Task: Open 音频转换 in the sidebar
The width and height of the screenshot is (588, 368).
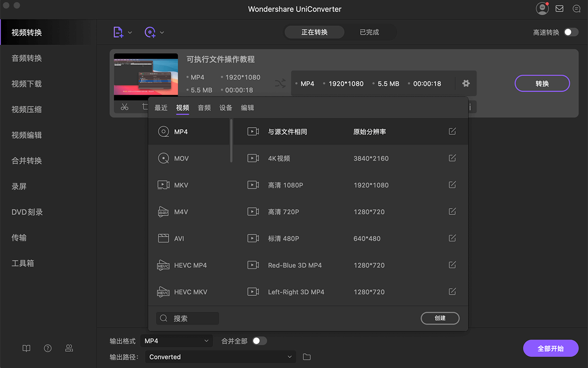Action: [27, 58]
